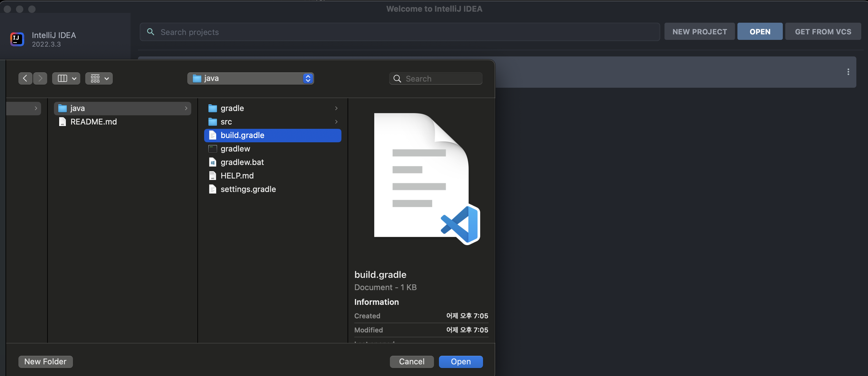Screen dimensions: 868x376
Task: Select the HELP.md file
Action: pyautogui.click(x=237, y=175)
